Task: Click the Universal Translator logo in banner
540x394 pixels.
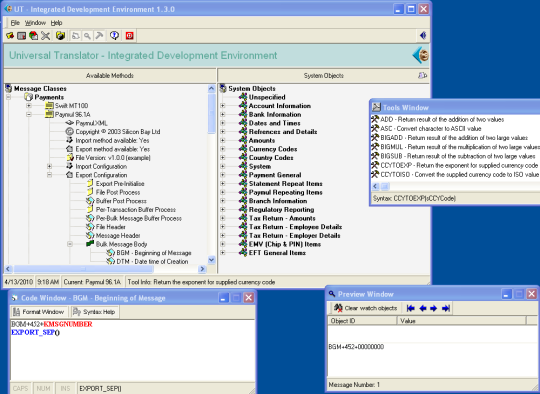Action: pyautogui.click(x=420, y=55)
